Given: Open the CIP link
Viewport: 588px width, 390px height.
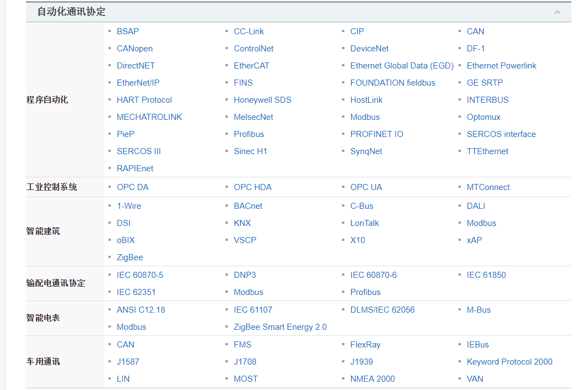Looking at the screenshot, I should 357,31.
